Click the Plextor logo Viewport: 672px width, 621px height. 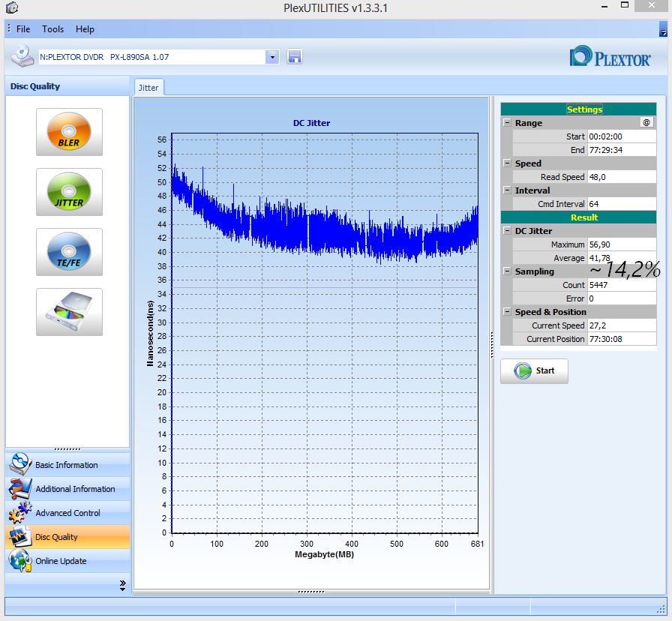(x=610, y=57)
